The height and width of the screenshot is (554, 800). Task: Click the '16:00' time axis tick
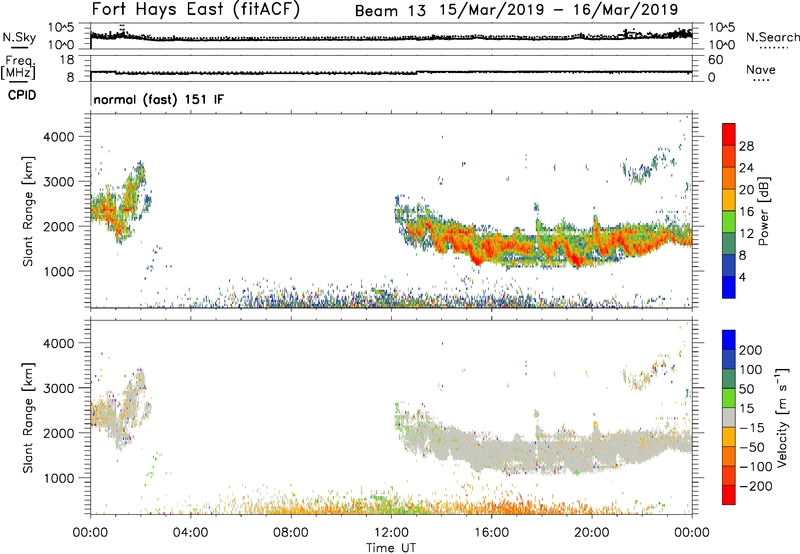tap(491, 533)
